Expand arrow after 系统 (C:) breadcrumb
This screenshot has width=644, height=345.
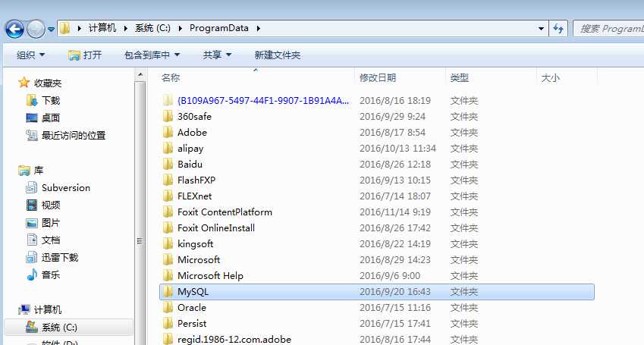[x=181, y=28]
